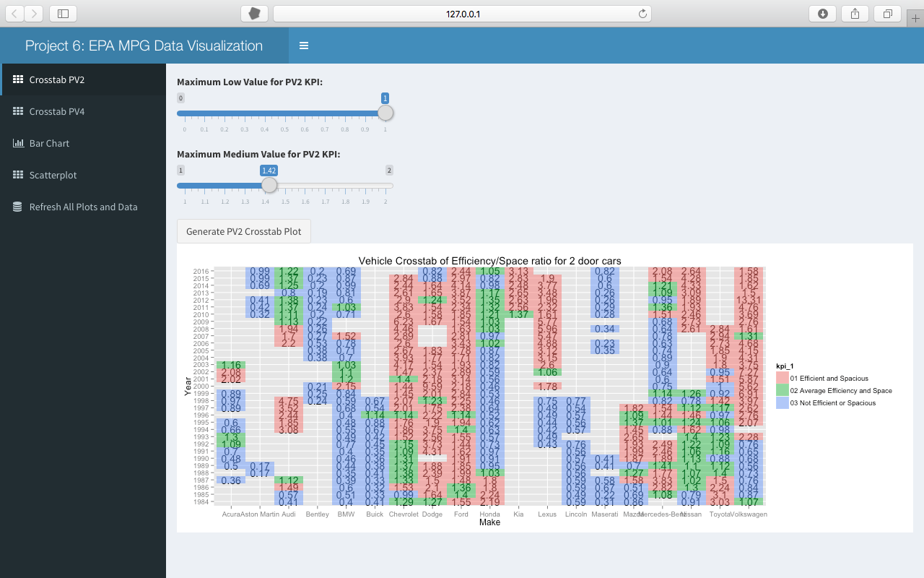The image size is (924, 578).
Task: Click the database icon beside Refresh All Plots
Action: (x=18, y=207)
